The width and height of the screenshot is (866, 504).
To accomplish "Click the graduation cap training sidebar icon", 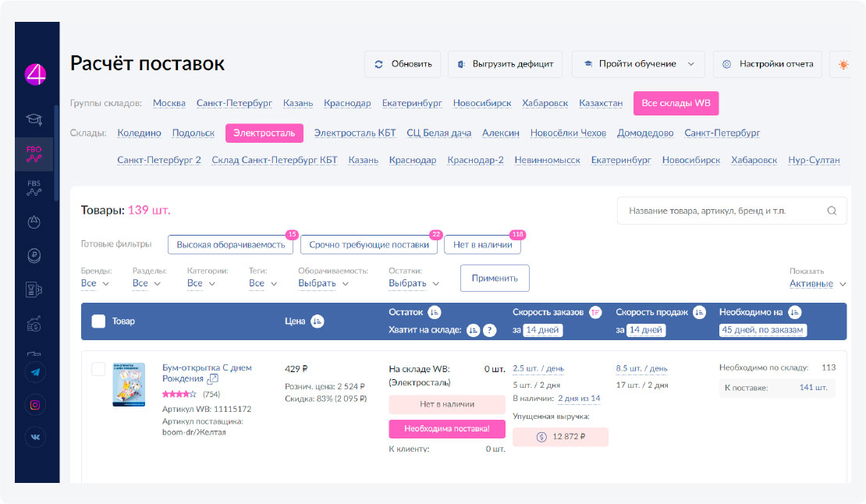I will pyautogui.click(x=34, y=119).
